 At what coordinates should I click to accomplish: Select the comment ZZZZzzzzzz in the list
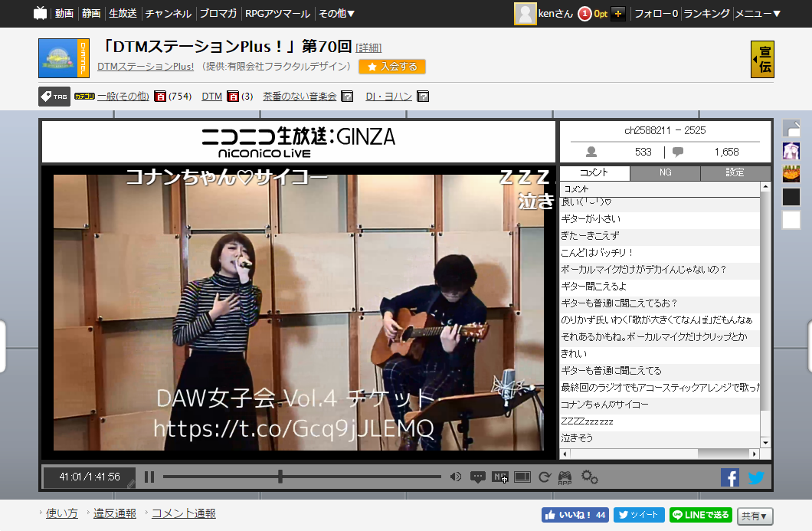(660, 421)
